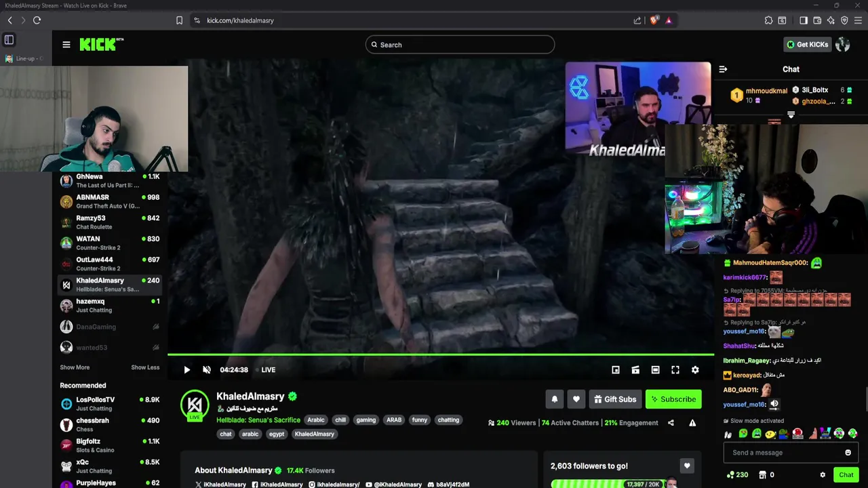The image size is (868, 488).
Task: Open the Kick hamburger navigation menu
Action: point(66,45)
